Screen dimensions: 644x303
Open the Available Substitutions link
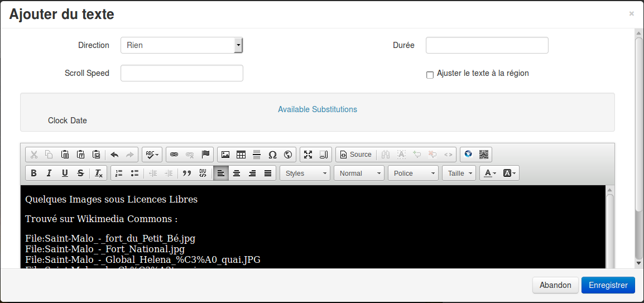[318, 109]
